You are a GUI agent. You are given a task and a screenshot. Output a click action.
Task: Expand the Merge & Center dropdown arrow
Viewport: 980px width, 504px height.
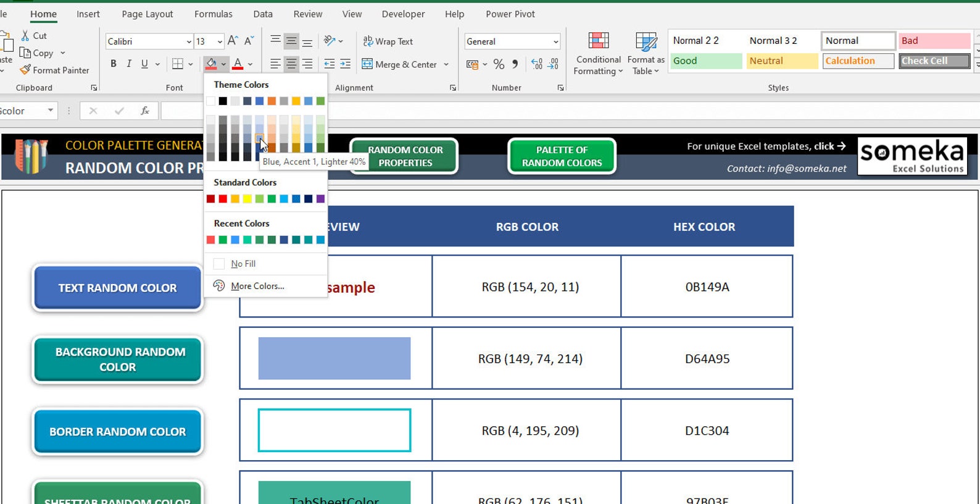tap(446, 64)
